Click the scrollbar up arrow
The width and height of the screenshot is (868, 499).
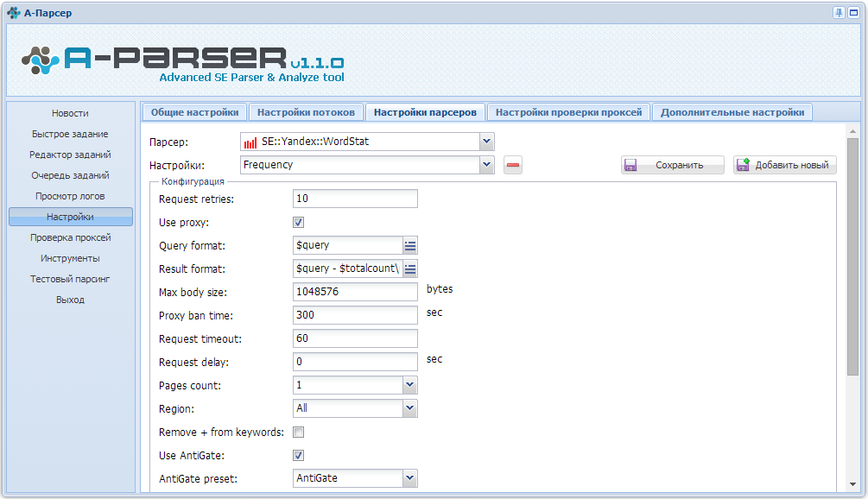pyautogui.click(x=852, y=131)
